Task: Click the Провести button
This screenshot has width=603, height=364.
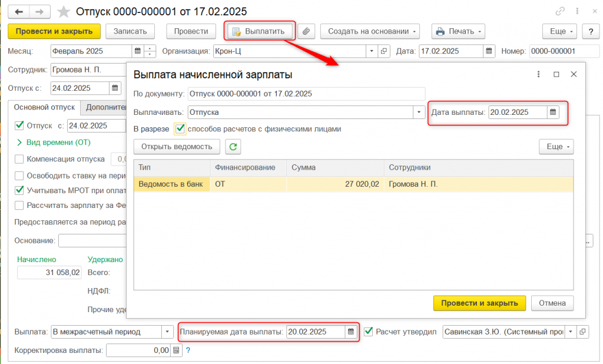Action: click(x=191, y=31)
